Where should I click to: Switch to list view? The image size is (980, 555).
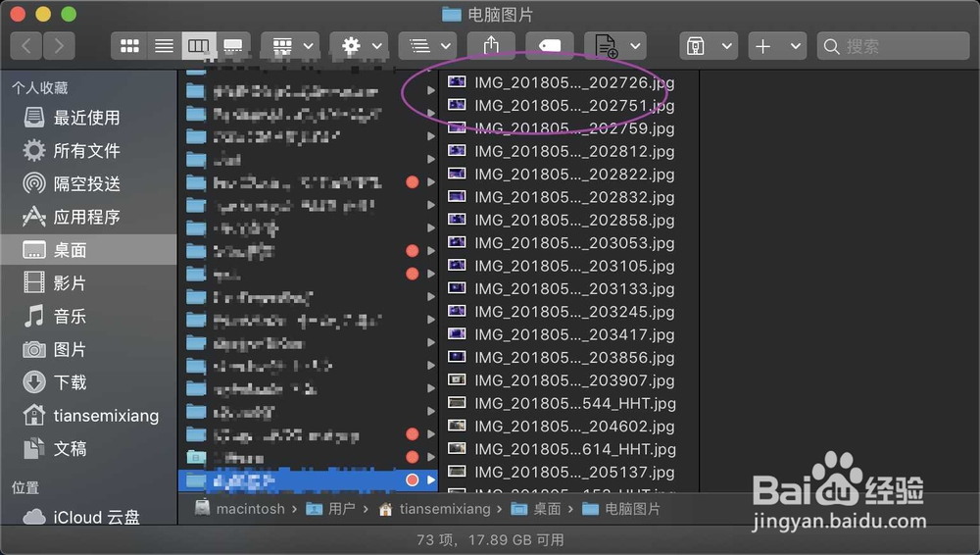[165, 46]
